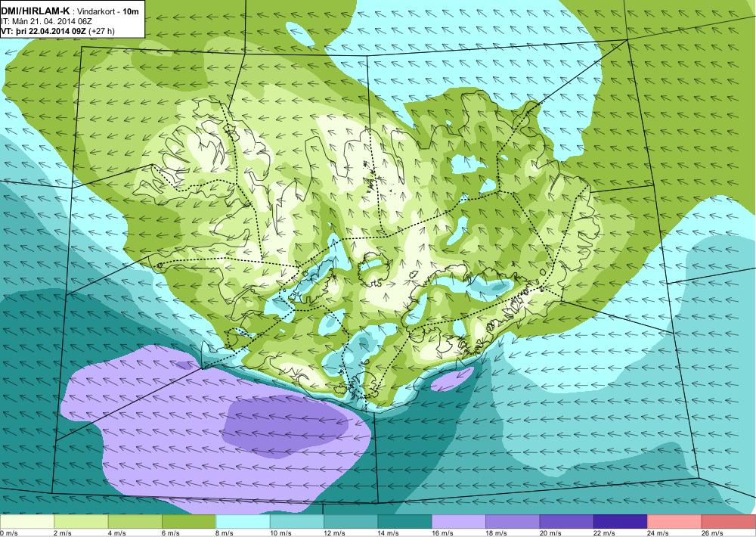Screen dimensions: 756x537
Task: Click the "26 m/s" legend label
Action: pyautogui.click(x=713, y=533)
